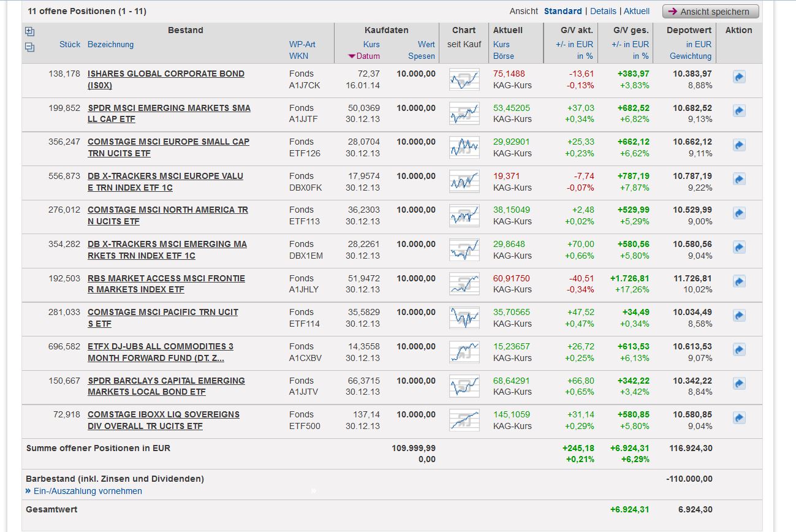Viewport: 796px width, 532px height.
Task: Click action icon for Comstage iBoxx Sovereigns row
Action: [739, 418]
